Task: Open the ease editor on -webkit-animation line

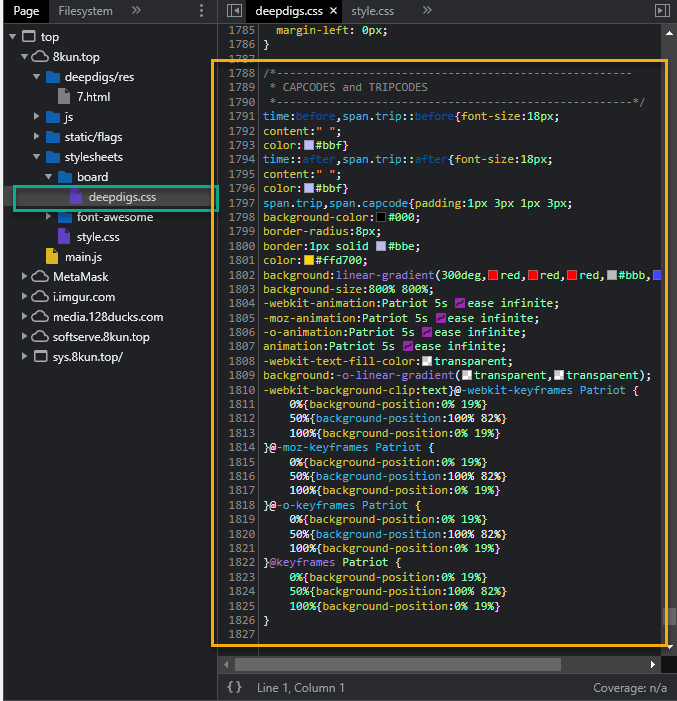Action: (460, 304)
